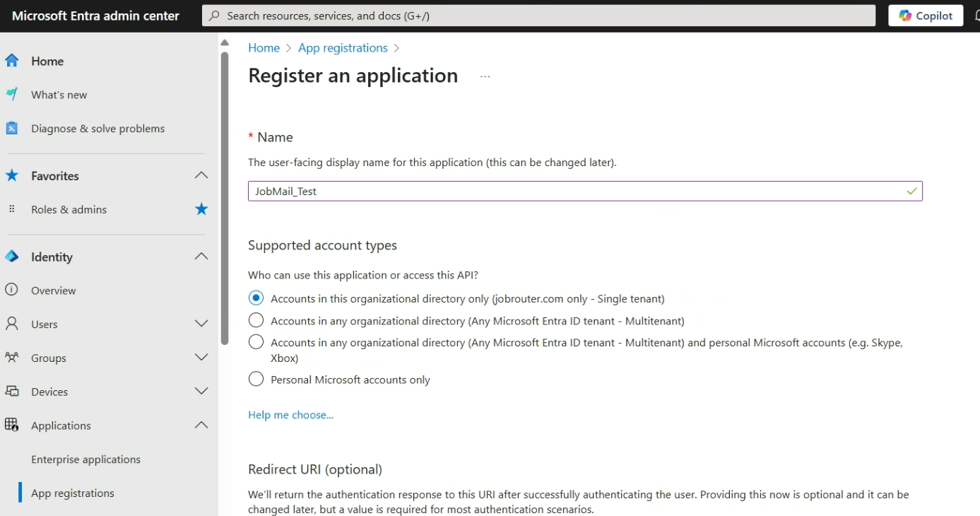Click the Copilot logo icon

tap(905, 16)
